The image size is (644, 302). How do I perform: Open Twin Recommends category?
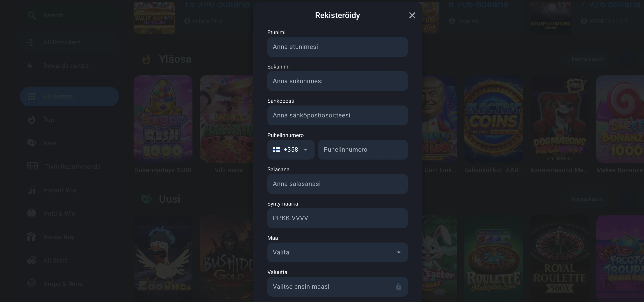coord(72,167)
